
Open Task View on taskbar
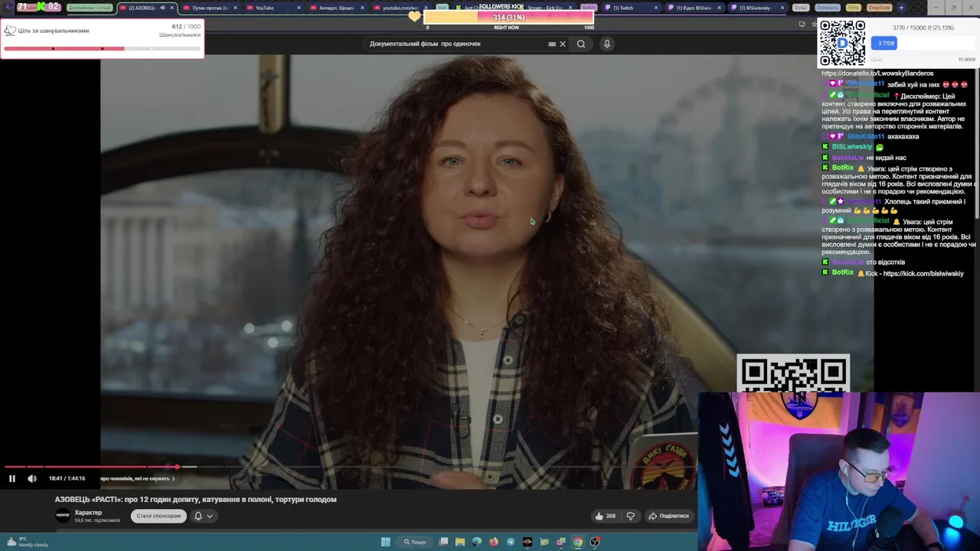tap(443, 542)
